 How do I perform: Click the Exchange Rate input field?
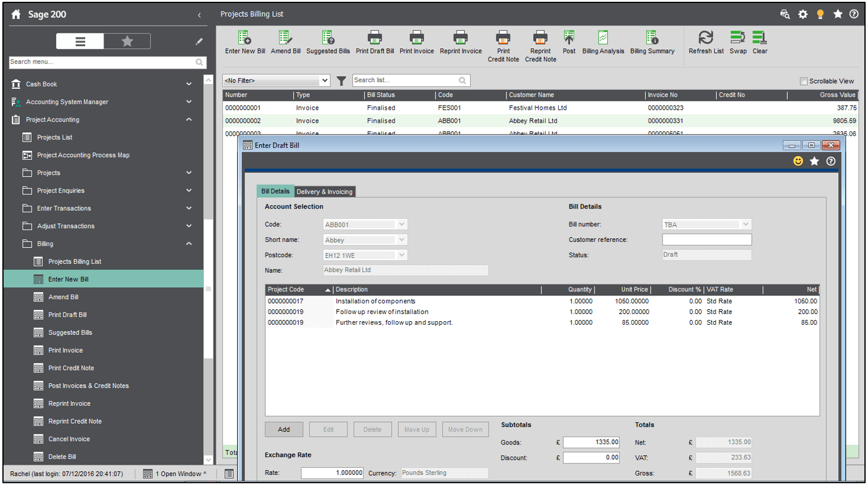(332, 473)
